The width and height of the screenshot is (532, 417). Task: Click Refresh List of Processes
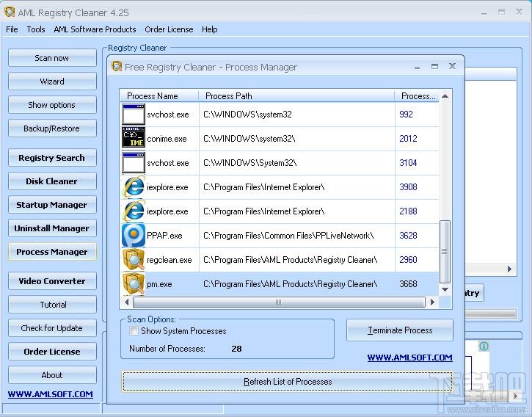288,382
